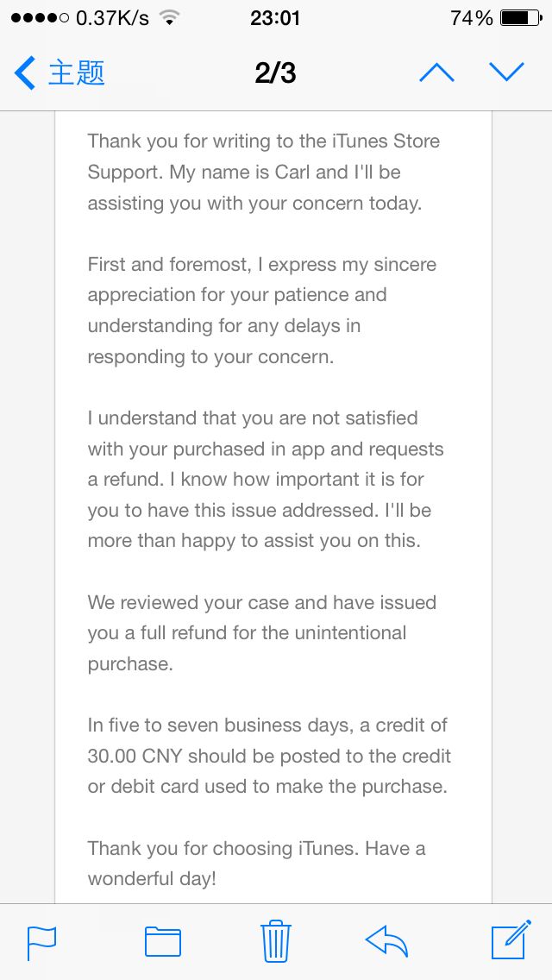Go to next message with down chevron
Screen dimensions: 552x980
[x=506, y=72]
